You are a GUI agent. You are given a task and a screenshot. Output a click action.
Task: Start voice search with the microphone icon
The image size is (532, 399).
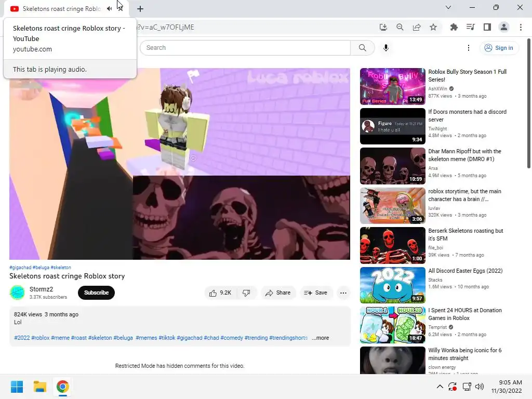click(386, 48)
